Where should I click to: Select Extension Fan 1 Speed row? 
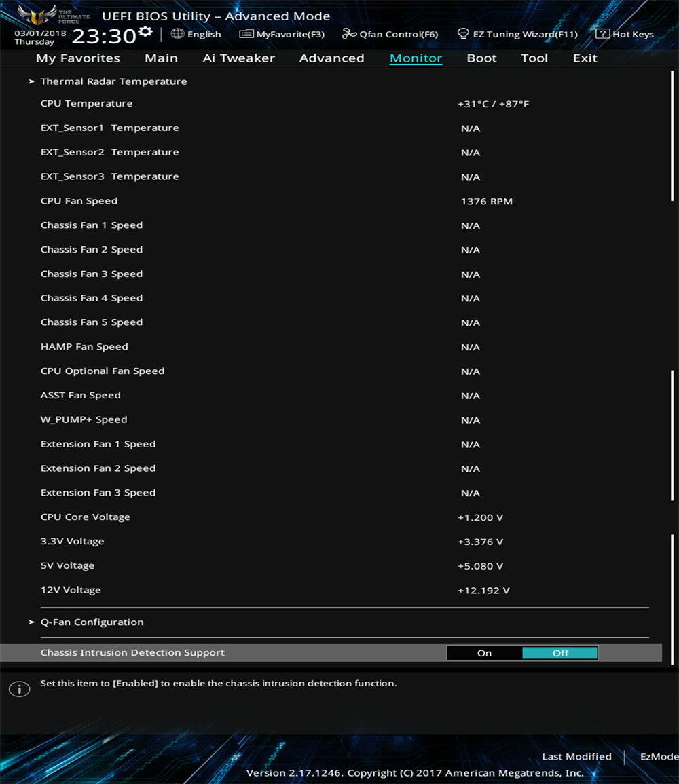tap(98, 444)
